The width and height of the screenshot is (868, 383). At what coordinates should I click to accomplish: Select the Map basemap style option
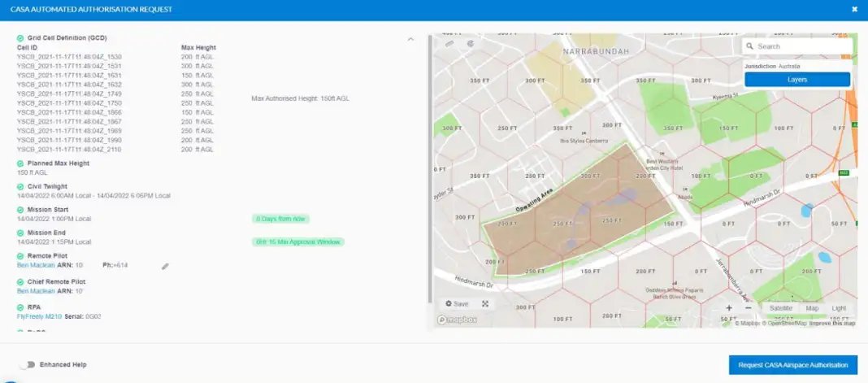pos(811,308)
